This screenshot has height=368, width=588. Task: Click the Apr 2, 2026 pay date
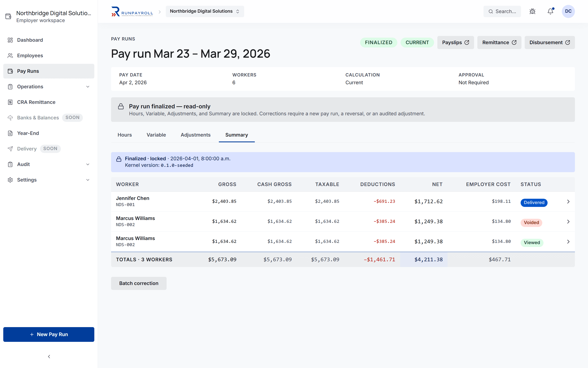coord(133,83)
